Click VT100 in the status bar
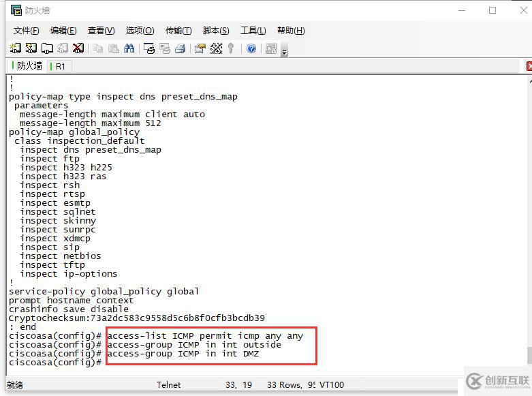This screenshot has width=532, height=396. tap(332, 385)
